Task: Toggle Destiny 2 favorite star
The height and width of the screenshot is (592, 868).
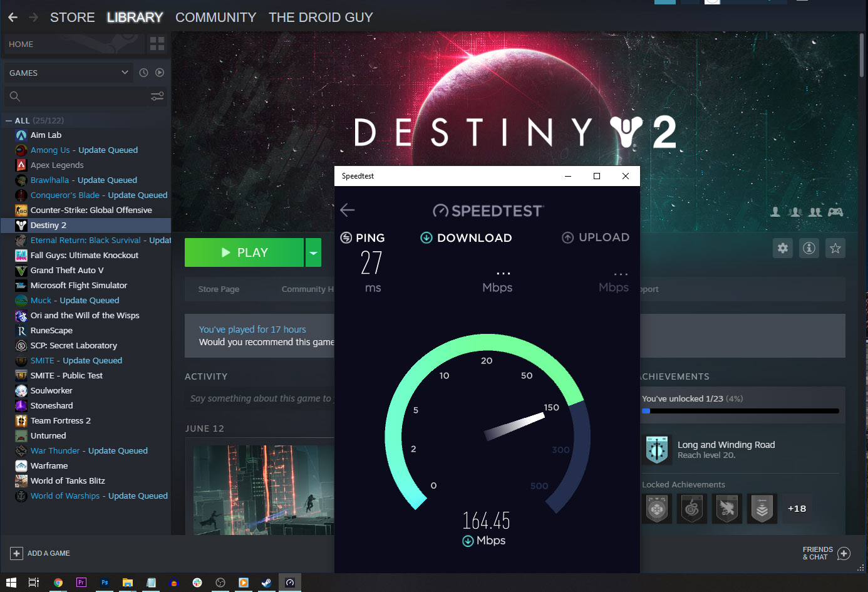Action: pos(835,248)
